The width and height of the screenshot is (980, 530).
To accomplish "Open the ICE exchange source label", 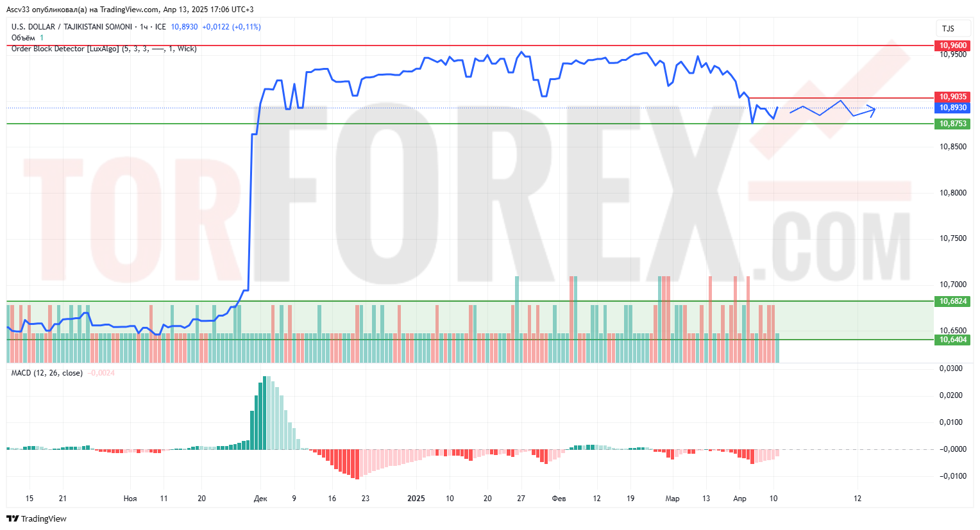I will click(160, 27).
